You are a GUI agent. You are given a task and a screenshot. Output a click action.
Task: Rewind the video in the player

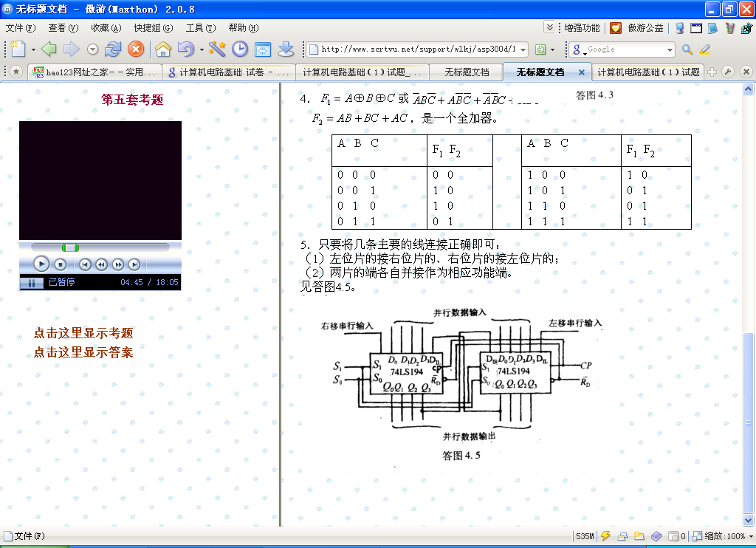tap(101, 264)
